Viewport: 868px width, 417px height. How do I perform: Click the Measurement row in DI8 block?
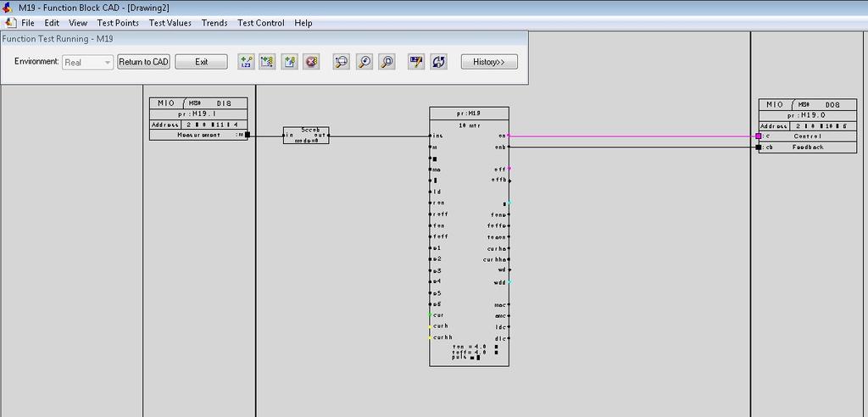point(198,135)
